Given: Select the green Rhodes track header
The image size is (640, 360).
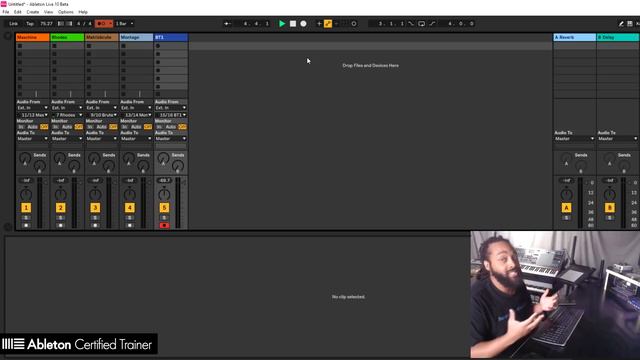Looking at the screenshot, I should tap(67, 37).
